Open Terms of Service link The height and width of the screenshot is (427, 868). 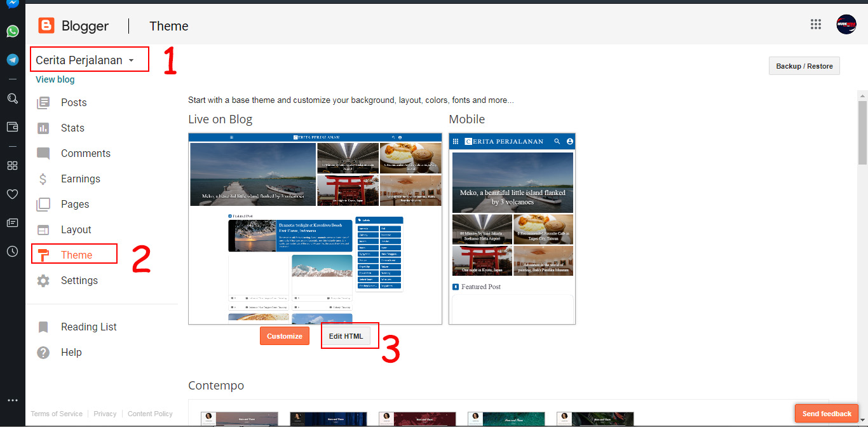pos(57,414)
